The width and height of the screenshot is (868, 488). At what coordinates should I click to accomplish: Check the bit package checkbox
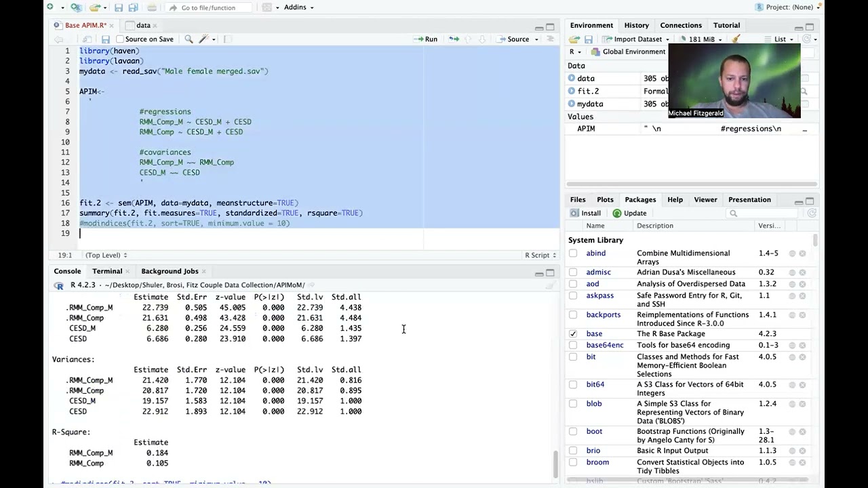click(x=573, y=357)
